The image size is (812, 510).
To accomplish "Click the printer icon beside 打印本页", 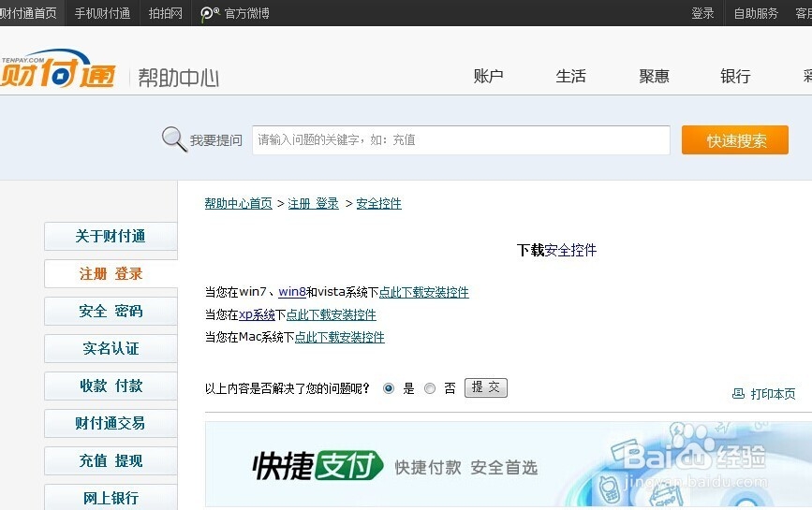I will coord(738,394).
